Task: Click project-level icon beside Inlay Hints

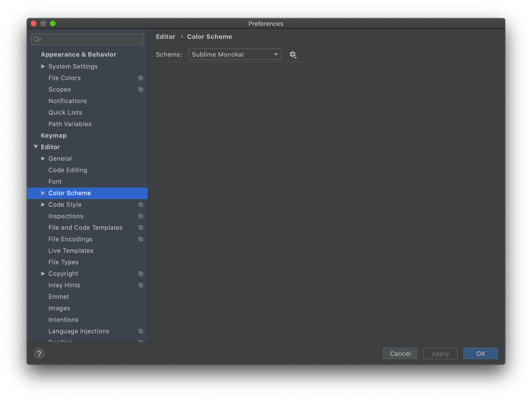Action: click(141, 285)
